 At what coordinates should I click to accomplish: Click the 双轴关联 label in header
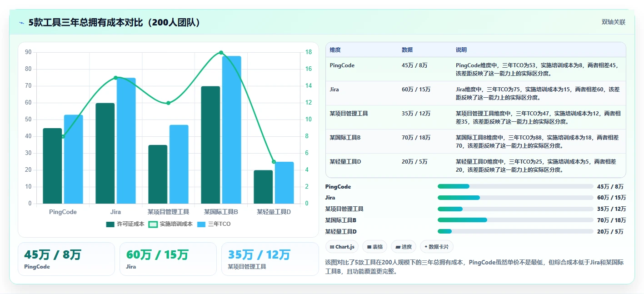[614, 22]
